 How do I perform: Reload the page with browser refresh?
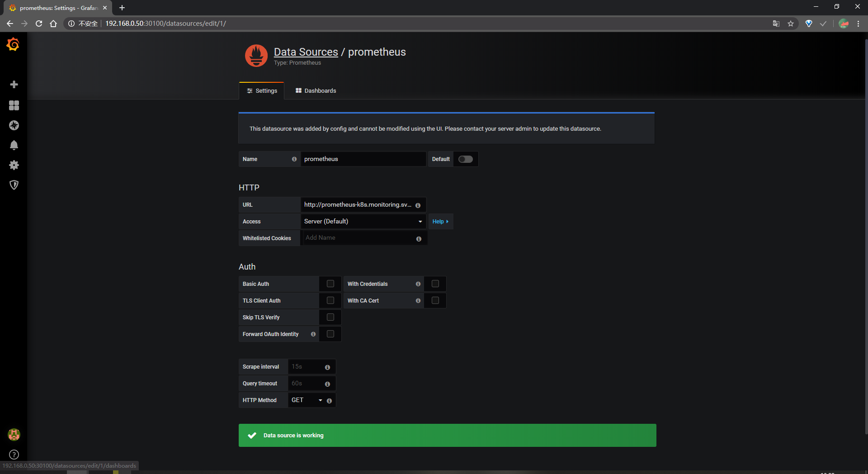(39, 24)
